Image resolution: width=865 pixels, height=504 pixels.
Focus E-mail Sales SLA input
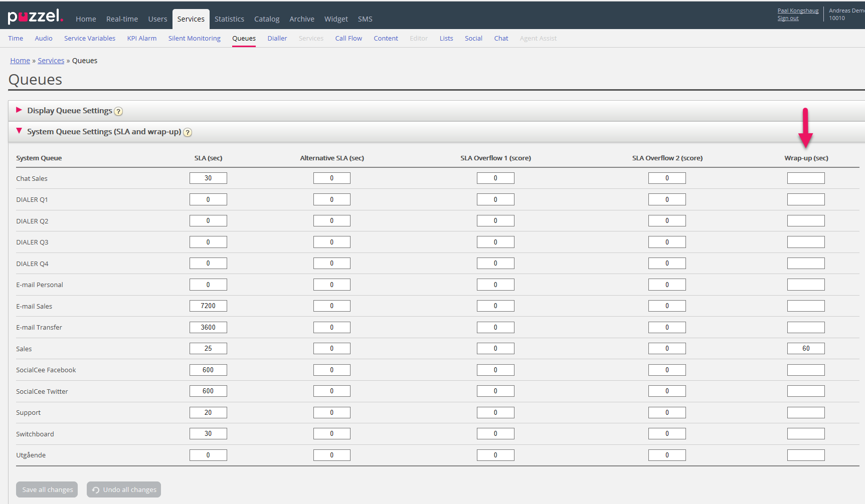pyautogui.click(x=208, y=306)
